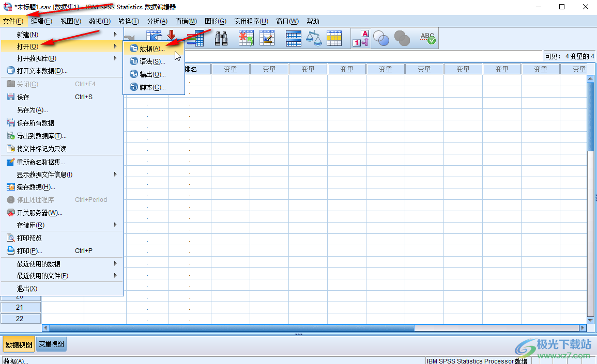Screen dimensions: 597x364
Task: Click the horizontal scrollbar left arrow
Action: pos(45,328)
